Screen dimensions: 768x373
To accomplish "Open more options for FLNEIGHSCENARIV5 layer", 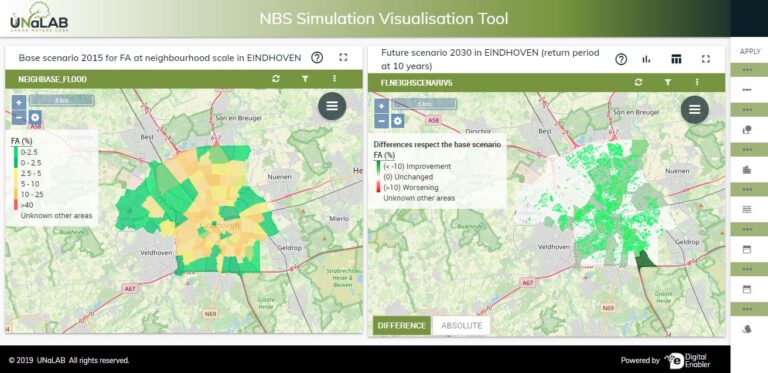I will pyautogui.click(x=697, y=83).
